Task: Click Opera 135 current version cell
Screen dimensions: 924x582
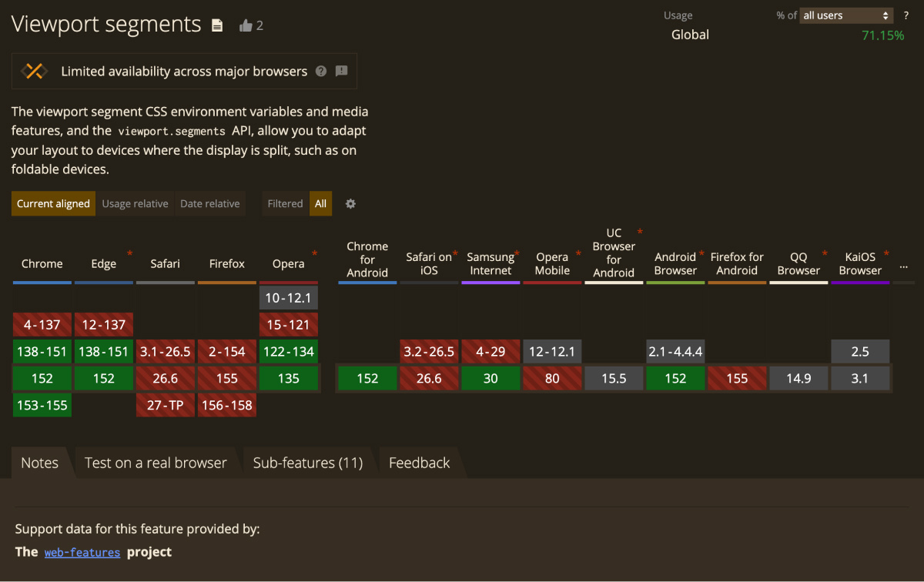Action: pyautogui.click(x=289, y=378)
